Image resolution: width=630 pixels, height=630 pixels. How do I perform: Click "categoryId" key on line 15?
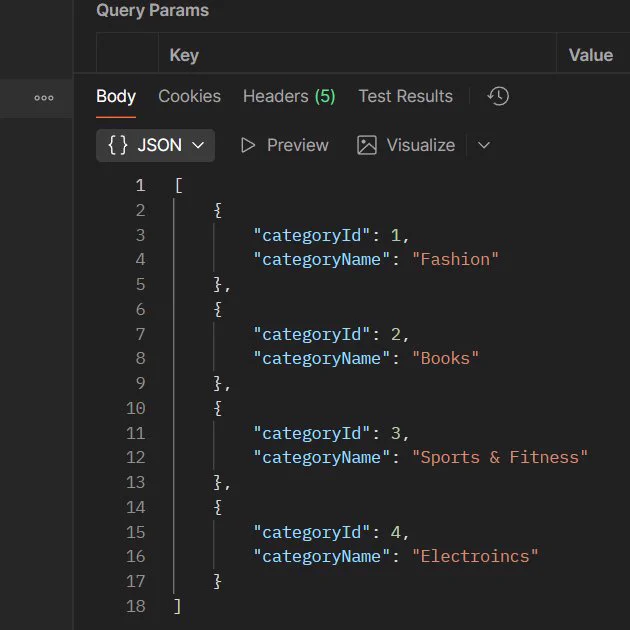311,532
